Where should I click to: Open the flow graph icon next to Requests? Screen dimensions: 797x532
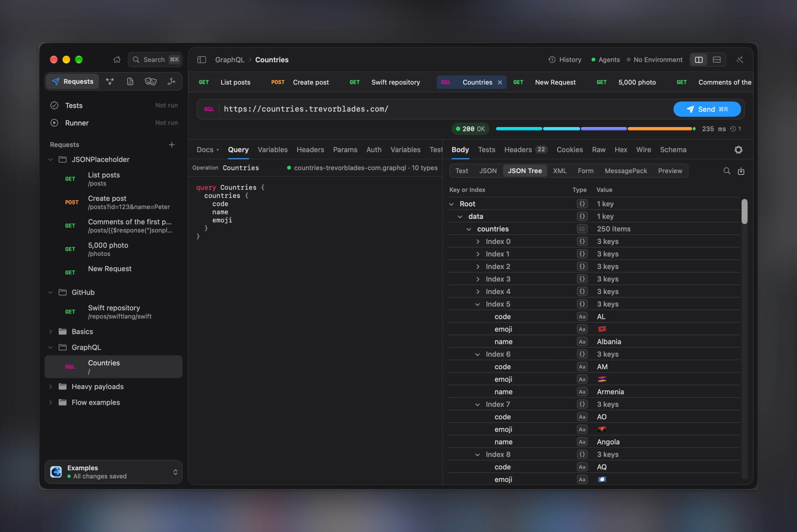click(x=110, y=81)
